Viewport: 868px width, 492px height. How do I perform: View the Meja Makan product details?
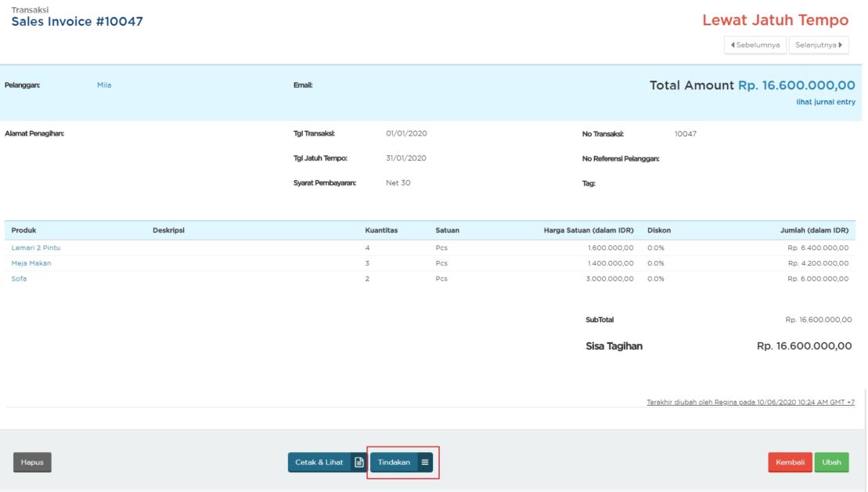point(31,262)
